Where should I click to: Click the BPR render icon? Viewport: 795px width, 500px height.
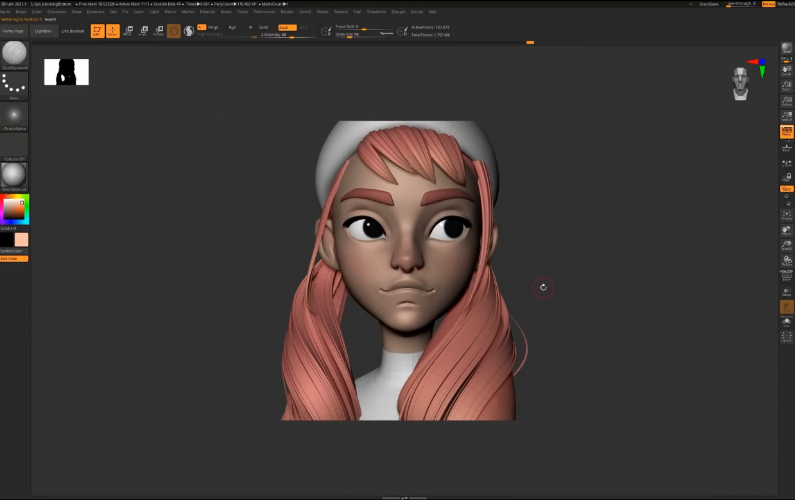tap(786, 49)
